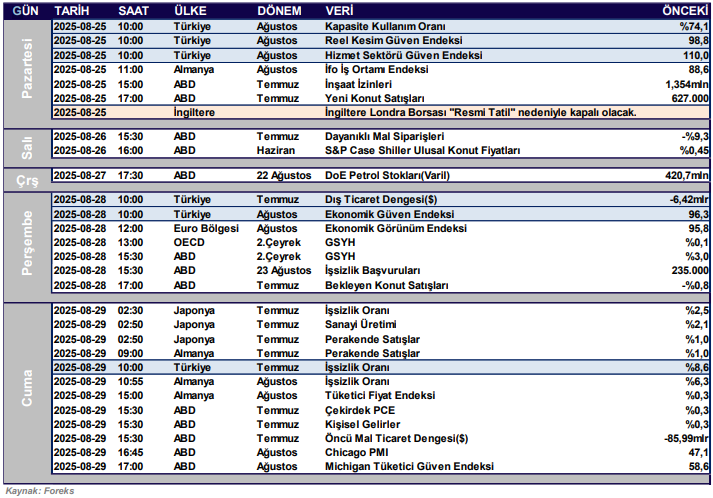Image resolution: width=713 pixels, height=498 pixels.
Task: Click the TARİH column header
Action: tap(71, 8)
